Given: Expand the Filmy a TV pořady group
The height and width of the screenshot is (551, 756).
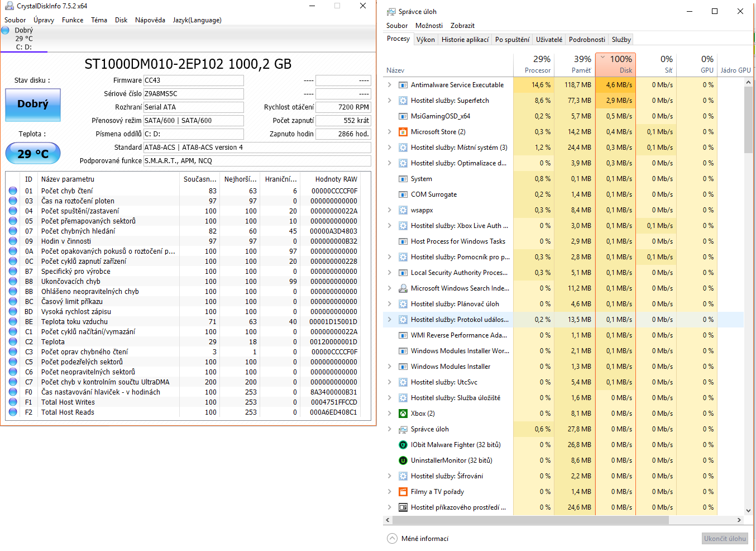Looking at the screenshot, I should [390, 492].
